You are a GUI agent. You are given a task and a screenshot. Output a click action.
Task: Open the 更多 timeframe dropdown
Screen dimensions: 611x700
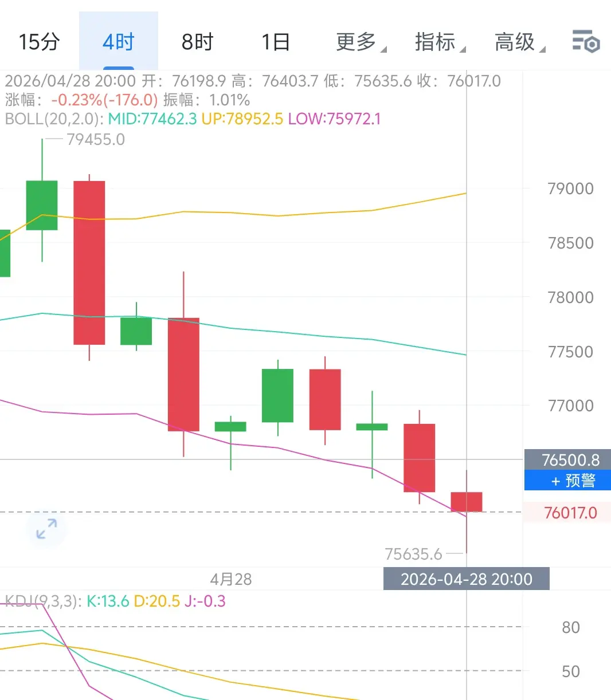pos(361,42)
